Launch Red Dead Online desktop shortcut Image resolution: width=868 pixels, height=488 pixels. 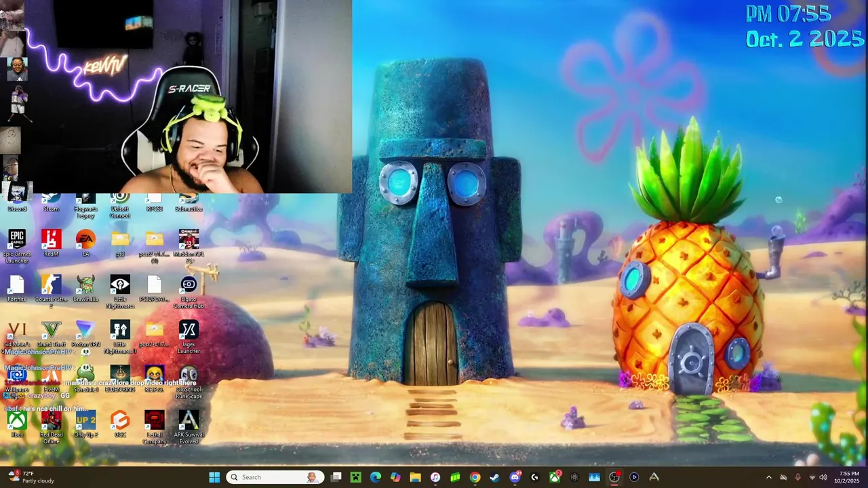51,427
